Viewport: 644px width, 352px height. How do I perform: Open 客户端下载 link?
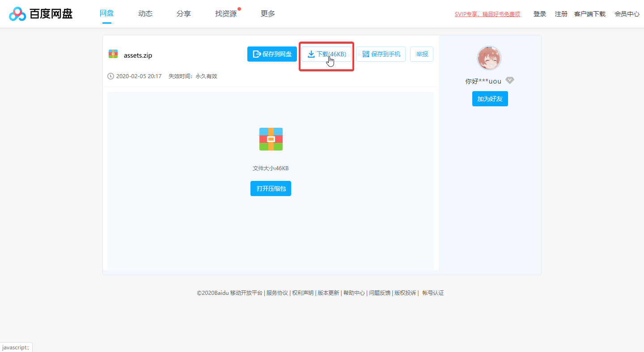pyautogui.click(x=589, y=14)
